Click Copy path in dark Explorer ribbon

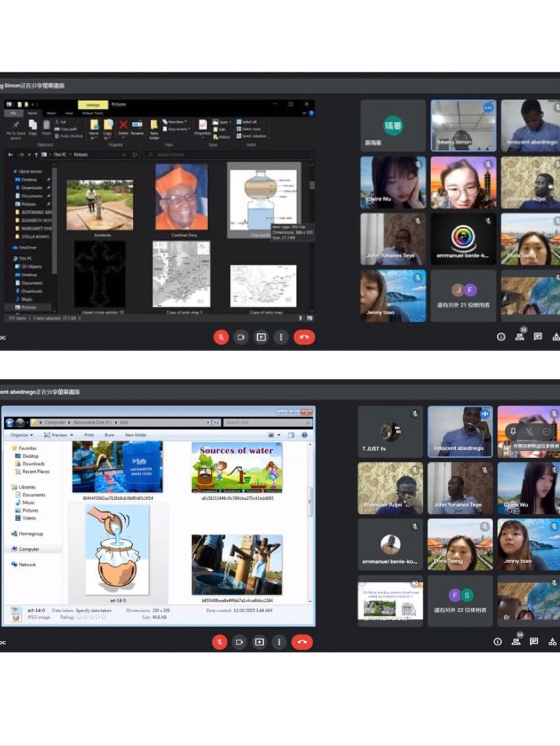66,129
